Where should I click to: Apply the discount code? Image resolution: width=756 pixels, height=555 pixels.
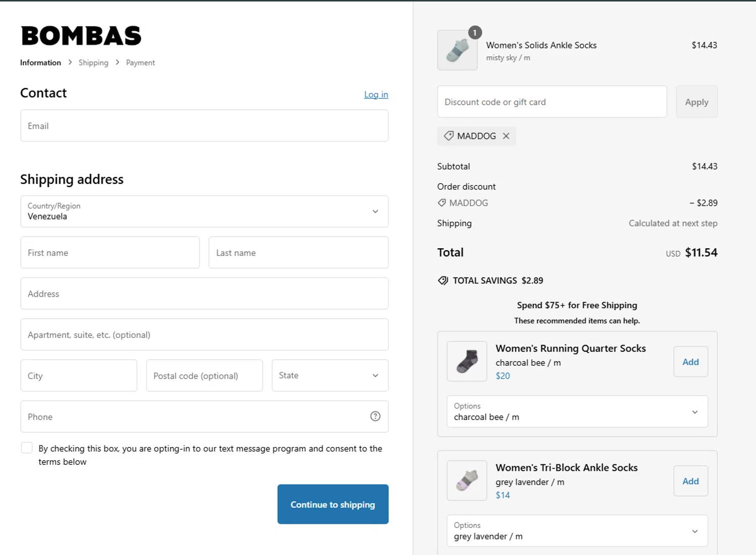697,102
